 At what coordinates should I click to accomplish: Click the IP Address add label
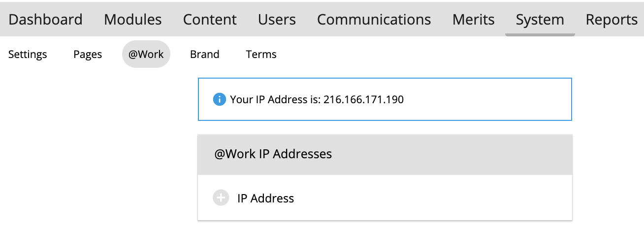point(265,199)
